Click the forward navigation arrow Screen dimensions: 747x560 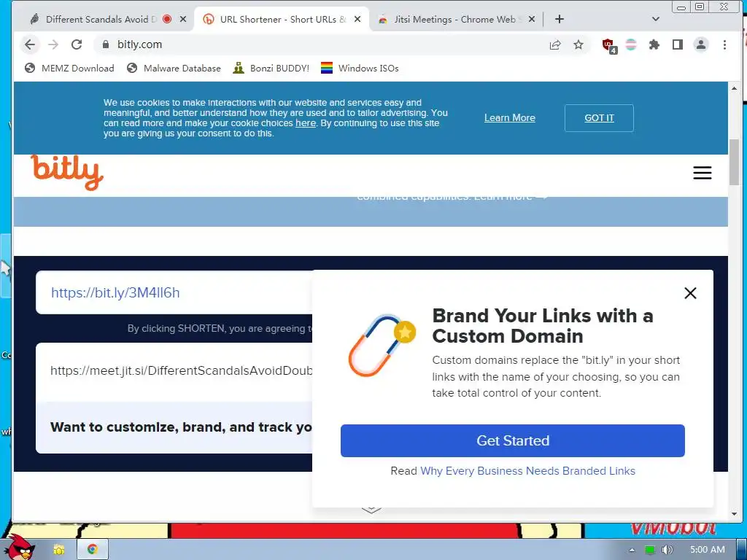(x=53, y=44)
